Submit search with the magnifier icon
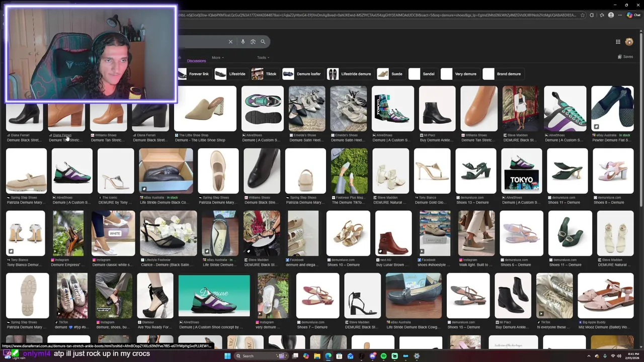The image size is (644, 362). pyautogui.click(x=263, y=42)
